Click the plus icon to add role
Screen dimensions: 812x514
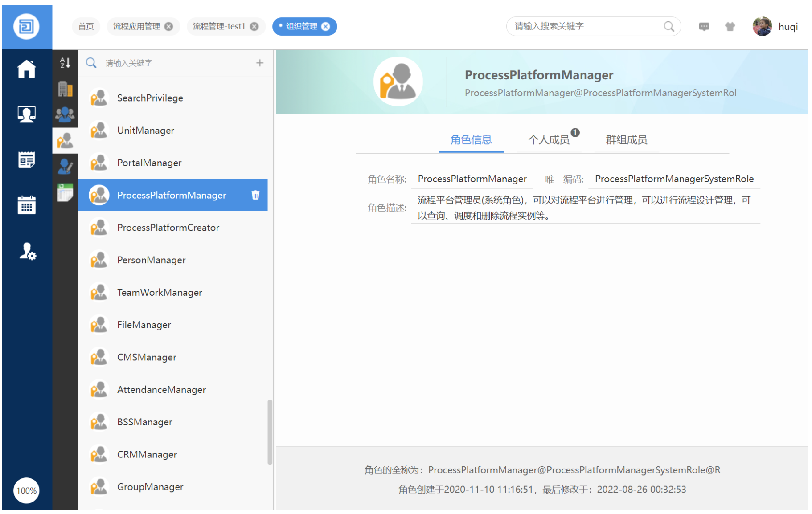(x=260, y=63)
